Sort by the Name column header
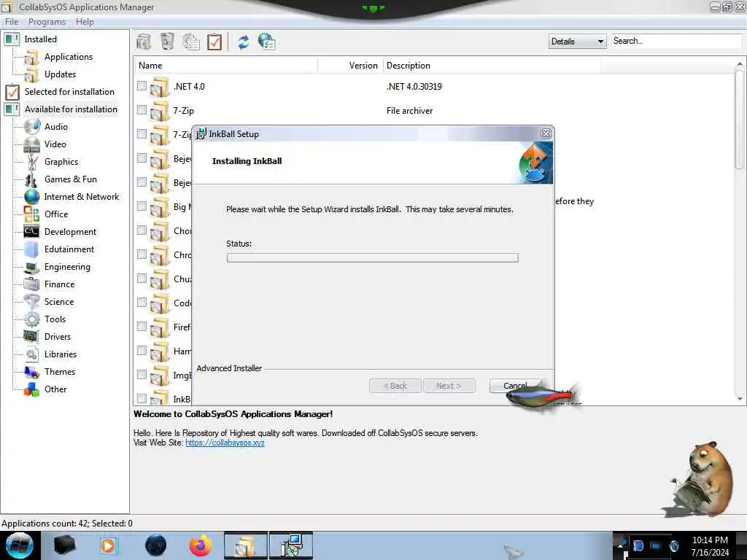The image size is (747, 560). pyautogui.click(x=226, y=66)
